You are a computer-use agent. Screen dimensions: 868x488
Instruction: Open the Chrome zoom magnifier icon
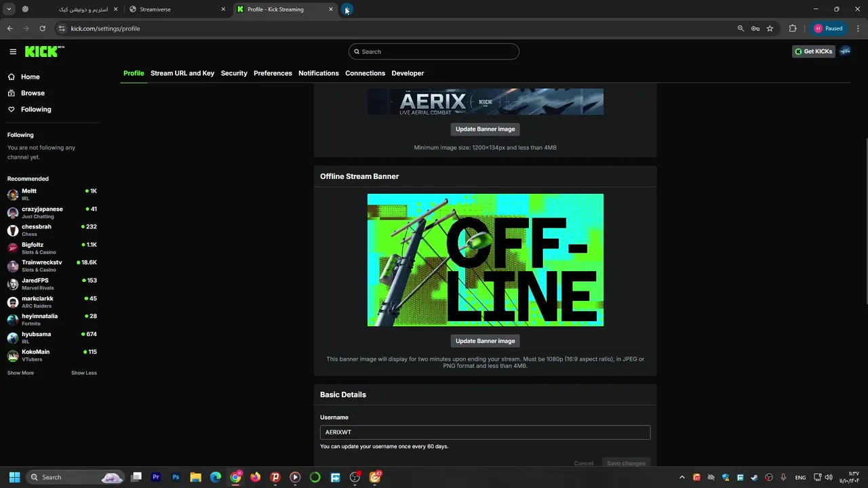pos(741,28)
